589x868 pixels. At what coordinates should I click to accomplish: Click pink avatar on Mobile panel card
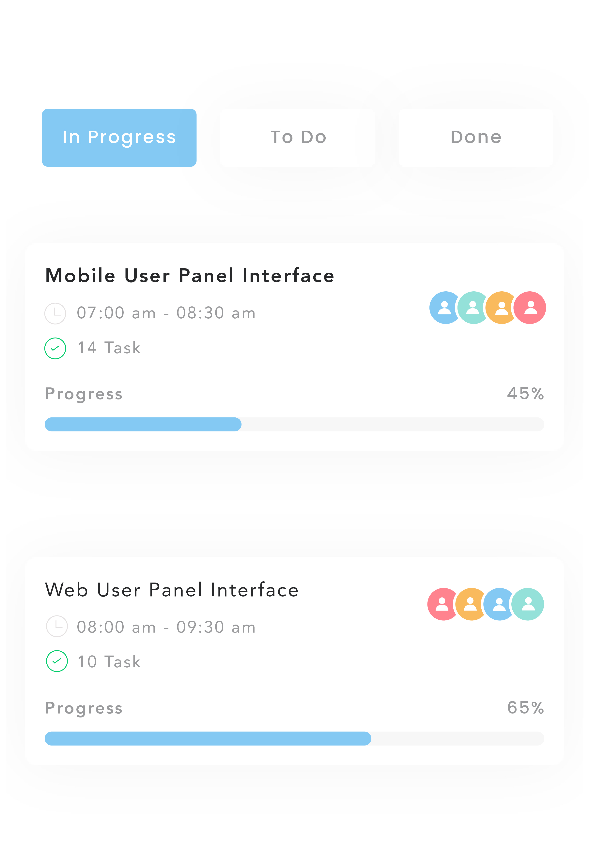(x=530, y=308)
